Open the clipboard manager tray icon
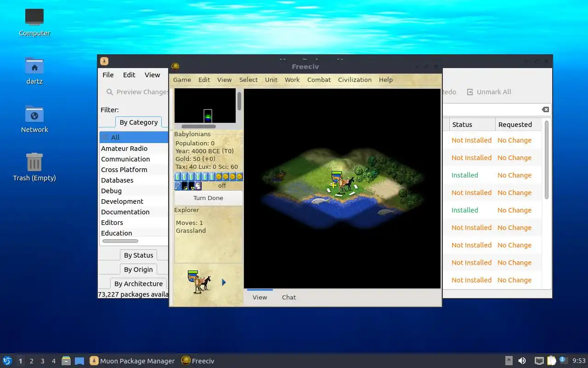Screen dimensions: 588x368 pyautogui.click(x=552, y=361)
